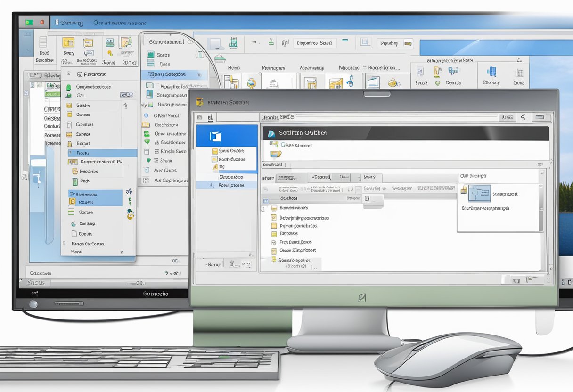Viewport: 573px width, 392px height.
Task: Expand the indented subfolder under the last list entry
Action: (x=295, y=266)
